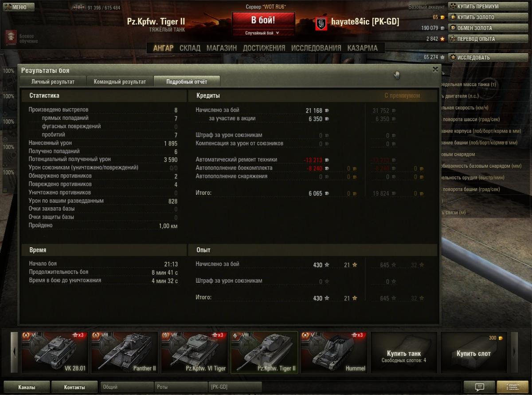Click the clan emblem next to hayate84ic

pos(321,24)
